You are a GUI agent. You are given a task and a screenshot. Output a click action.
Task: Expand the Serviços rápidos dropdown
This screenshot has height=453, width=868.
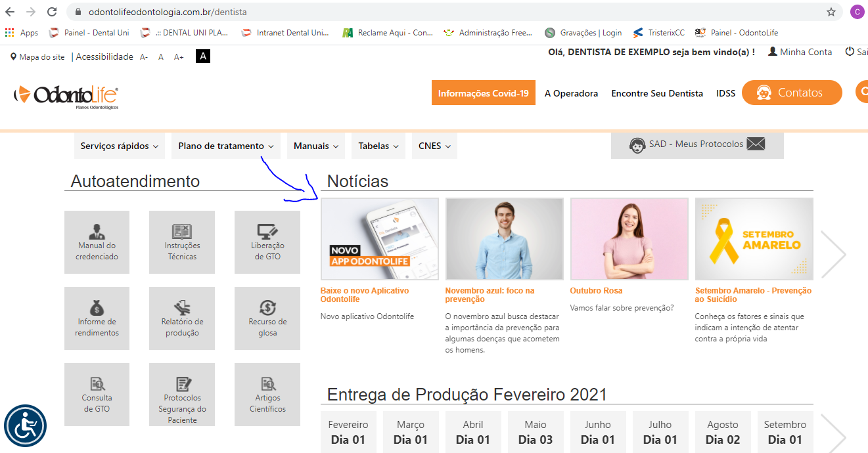[120, 146]
